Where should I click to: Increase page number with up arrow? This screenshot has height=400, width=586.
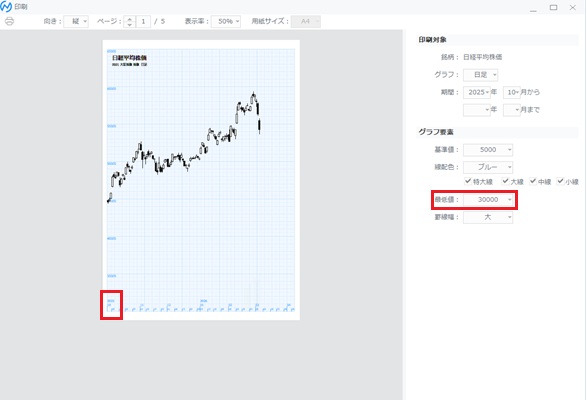tap(130, 19)
